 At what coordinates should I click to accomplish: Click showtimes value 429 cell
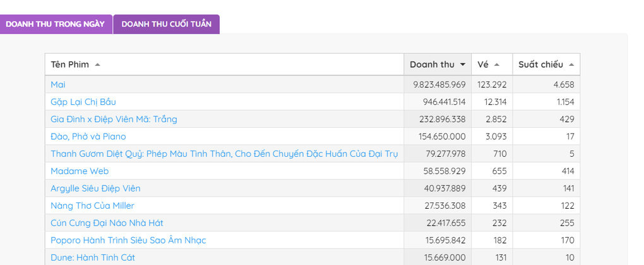[566, 119]
